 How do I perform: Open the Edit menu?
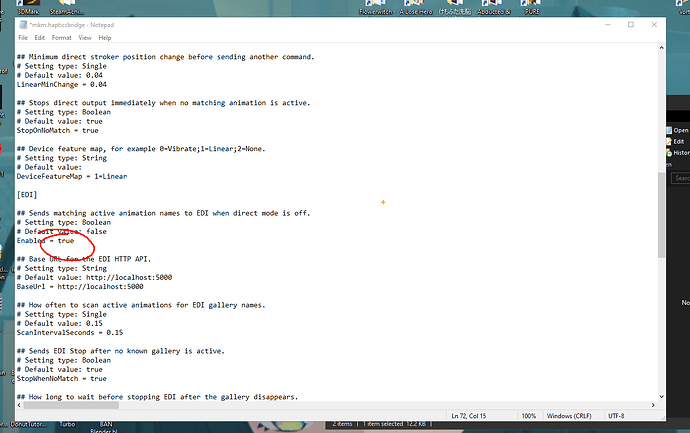click(40, 38)
